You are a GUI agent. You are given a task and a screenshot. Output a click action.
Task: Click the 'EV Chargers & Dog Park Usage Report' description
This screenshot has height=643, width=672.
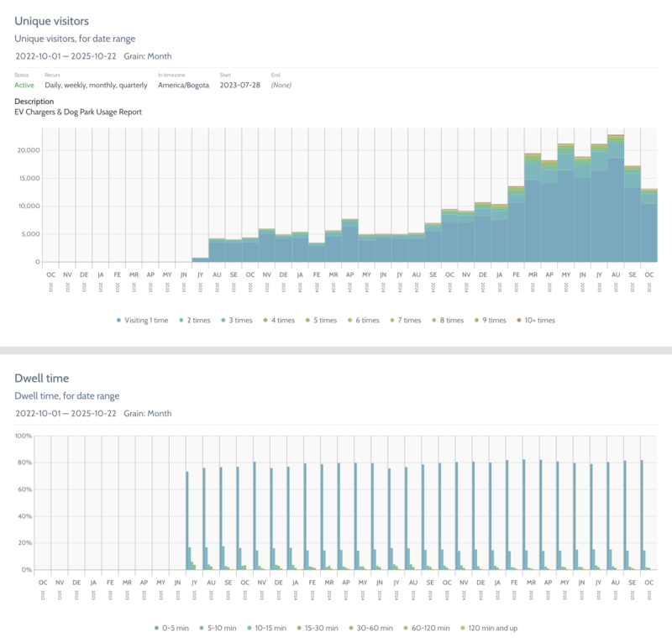pos(78,112)
